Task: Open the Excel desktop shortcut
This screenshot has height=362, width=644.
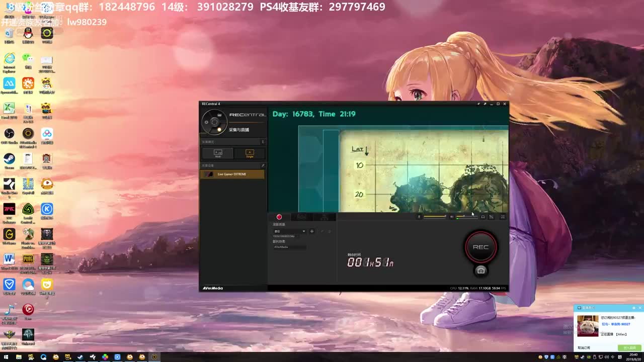Action: point(9,111)
